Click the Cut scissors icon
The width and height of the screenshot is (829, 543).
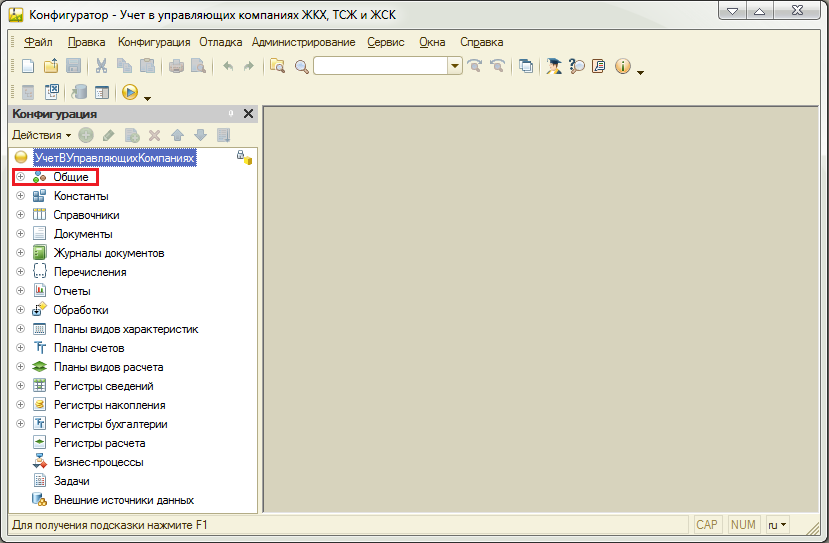102,66
